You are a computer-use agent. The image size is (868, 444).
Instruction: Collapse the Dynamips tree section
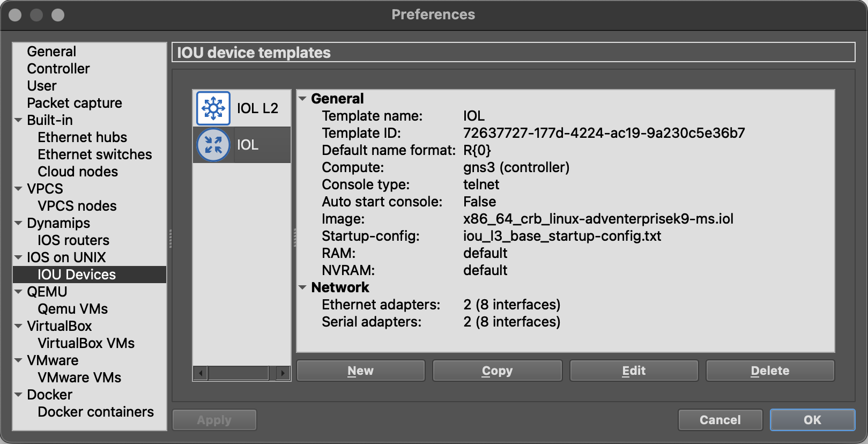click(x=18, y=223)
